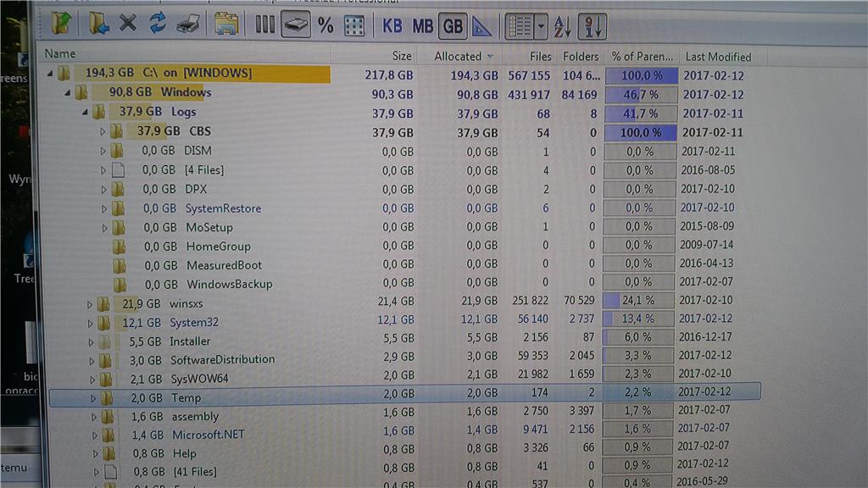Click the Temp folder icon
The height and width of the screenshot is (488, 868).
click(107, 398)
